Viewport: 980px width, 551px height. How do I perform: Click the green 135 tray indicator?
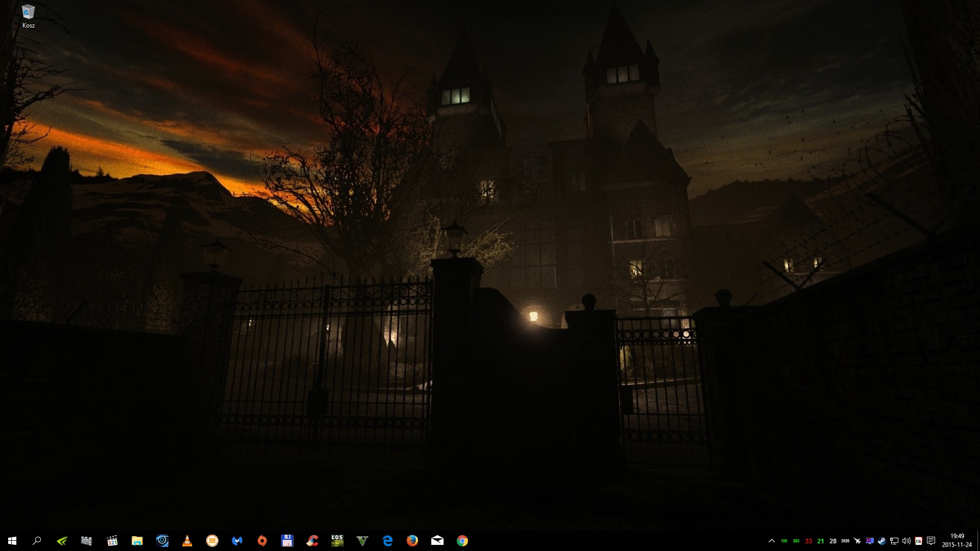tap(784, 541)
